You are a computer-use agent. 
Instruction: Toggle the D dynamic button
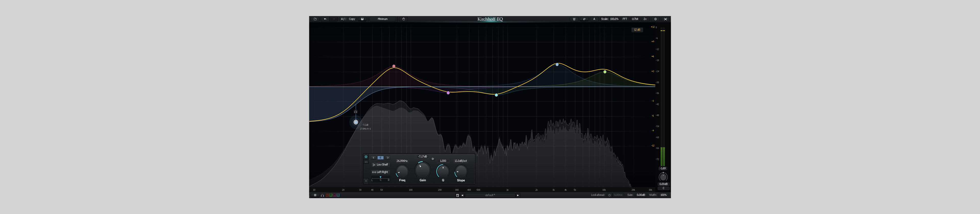[433, 159]
